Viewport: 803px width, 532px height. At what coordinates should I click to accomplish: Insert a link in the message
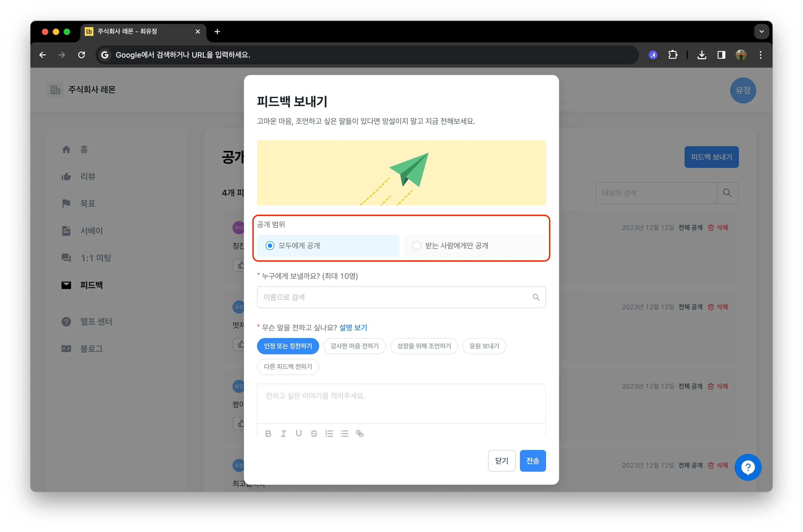[x=360, y=434]
